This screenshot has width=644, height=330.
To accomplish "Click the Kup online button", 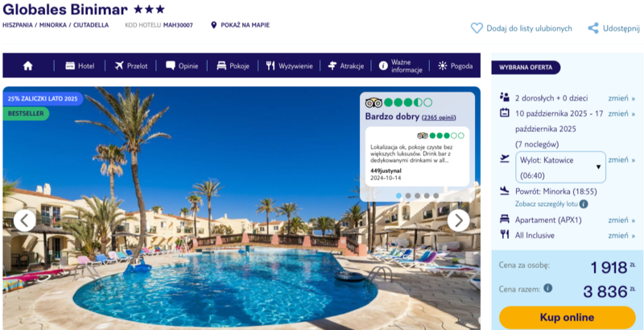I will point(568,317).
